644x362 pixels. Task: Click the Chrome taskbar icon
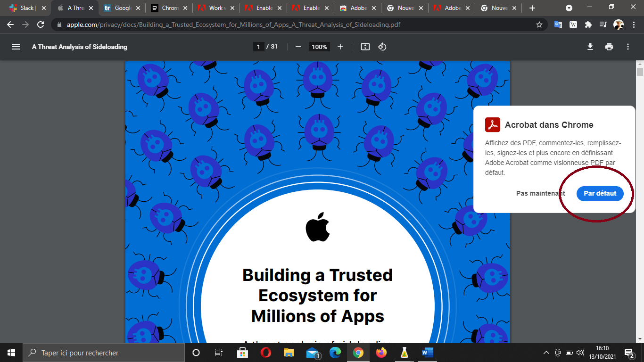pos(358,353)
